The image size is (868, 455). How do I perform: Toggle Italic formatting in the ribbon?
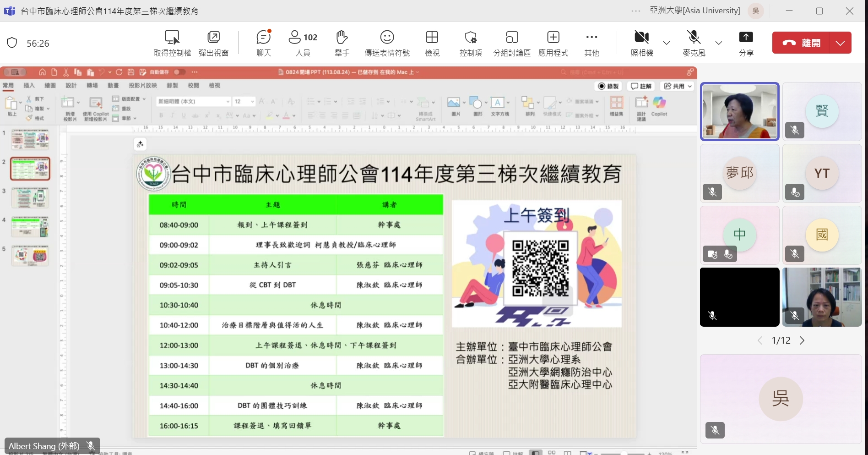tap(173, 115)
